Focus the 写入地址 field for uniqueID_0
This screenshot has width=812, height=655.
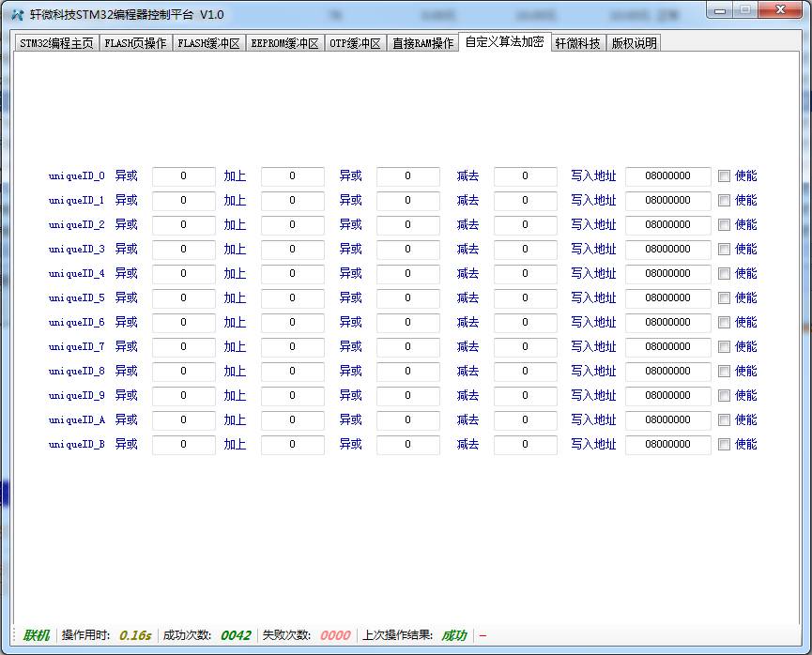668,176
